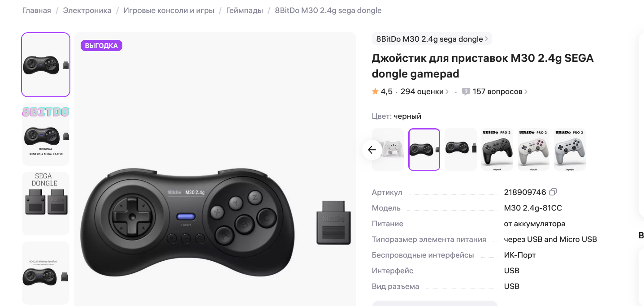This screenshot has width=644, height=306.
Task: Go to Главная breadcrumb
Action: pyautogui.click(x=37, y=10)
